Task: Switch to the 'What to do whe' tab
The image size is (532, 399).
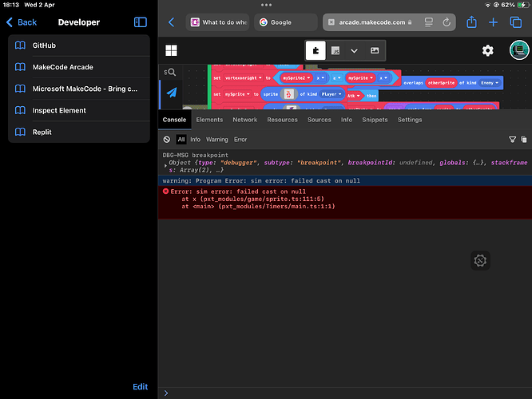Action: (x=217, y=22)
